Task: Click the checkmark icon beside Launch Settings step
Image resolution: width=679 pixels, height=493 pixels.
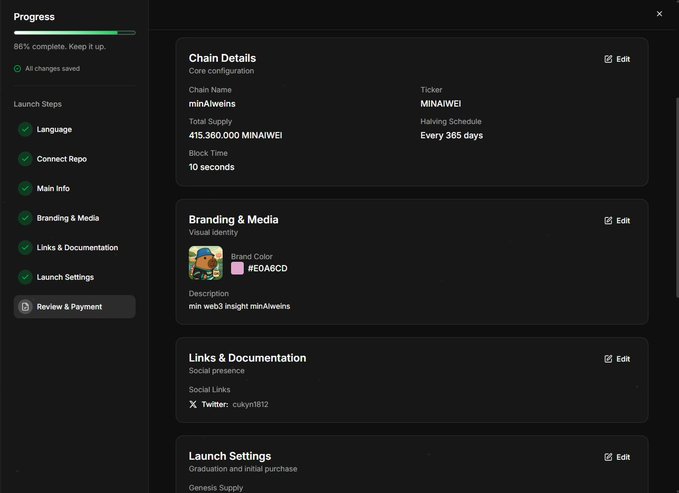Action: tap(25, 277)
